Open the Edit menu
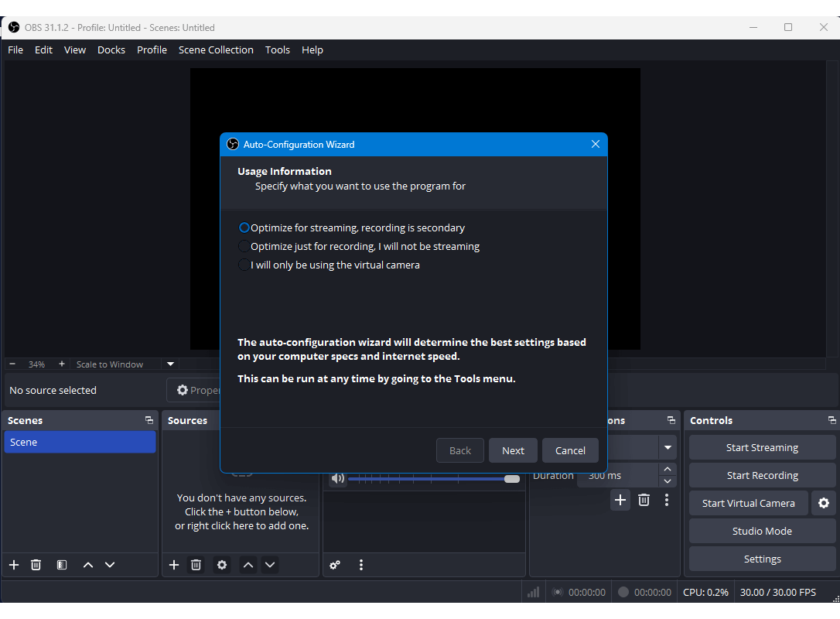 [x=43, y=50]
